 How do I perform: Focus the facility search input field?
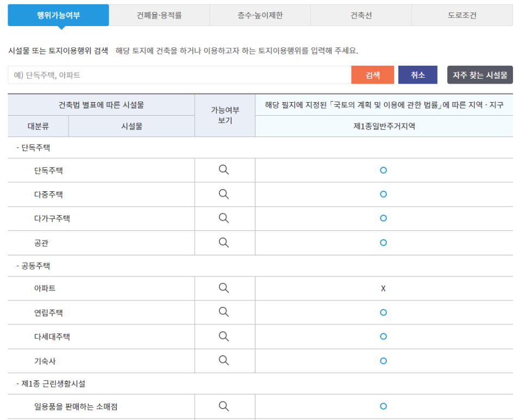(x=179, y=74)
